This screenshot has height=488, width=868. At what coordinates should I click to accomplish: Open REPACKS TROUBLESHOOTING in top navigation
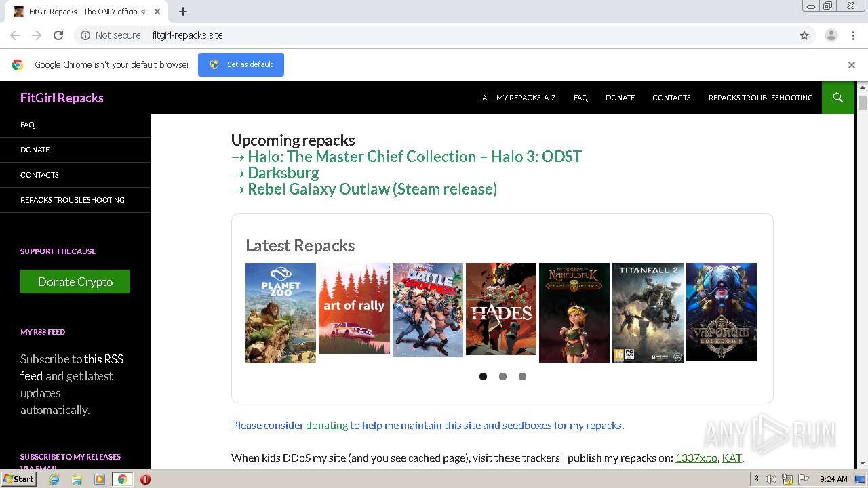tap(760, 98)
